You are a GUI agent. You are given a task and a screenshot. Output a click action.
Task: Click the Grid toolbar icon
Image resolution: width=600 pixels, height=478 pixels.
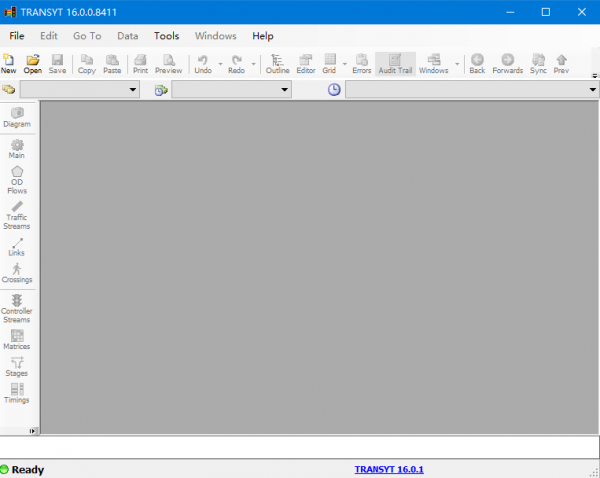coord(329,64)
